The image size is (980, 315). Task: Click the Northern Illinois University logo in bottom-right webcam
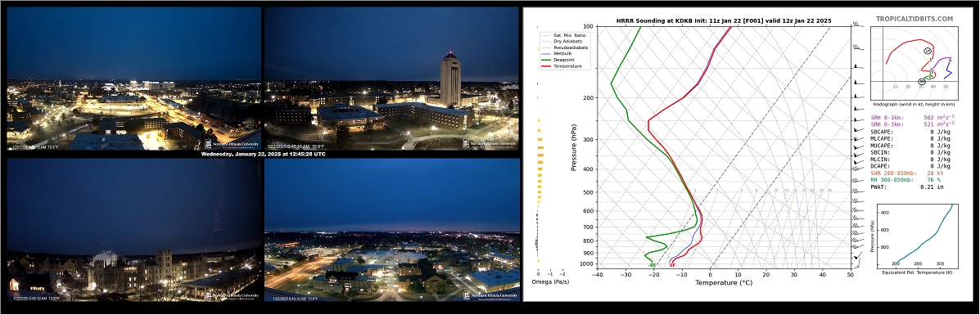coord(490,295)
